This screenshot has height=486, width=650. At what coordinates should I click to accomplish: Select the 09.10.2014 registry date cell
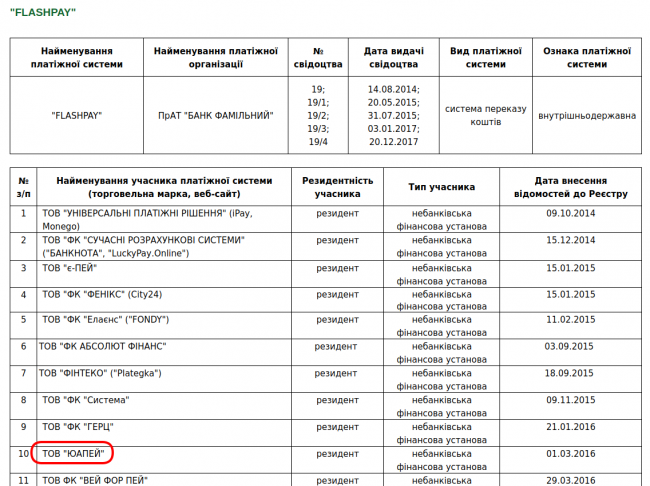point(570,213)
